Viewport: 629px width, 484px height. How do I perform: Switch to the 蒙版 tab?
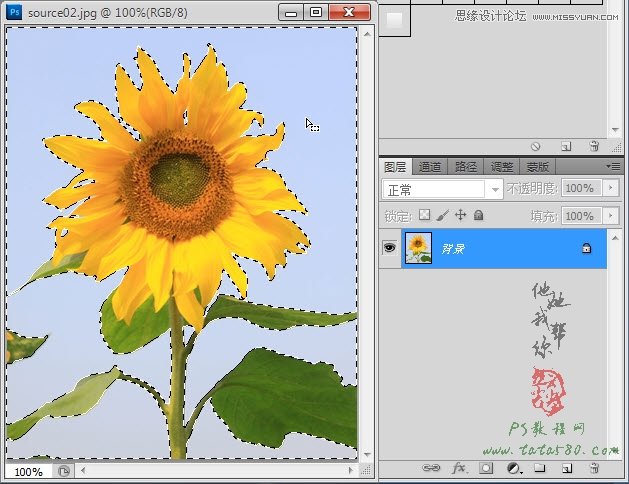click(x=538, y=166)
